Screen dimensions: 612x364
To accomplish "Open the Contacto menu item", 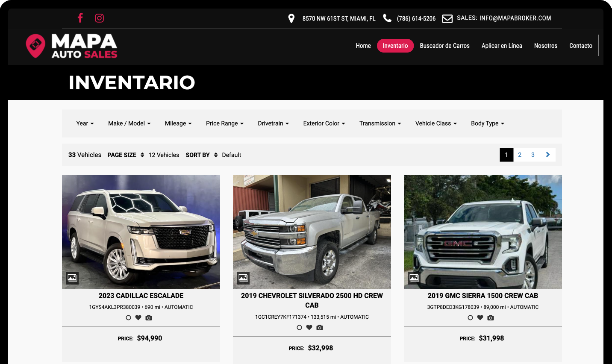I will click(x=581, y=46).
